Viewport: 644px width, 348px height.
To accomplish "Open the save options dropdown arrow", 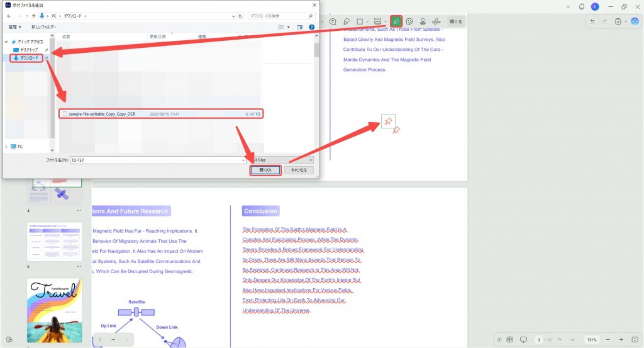I will click(625, 22).
